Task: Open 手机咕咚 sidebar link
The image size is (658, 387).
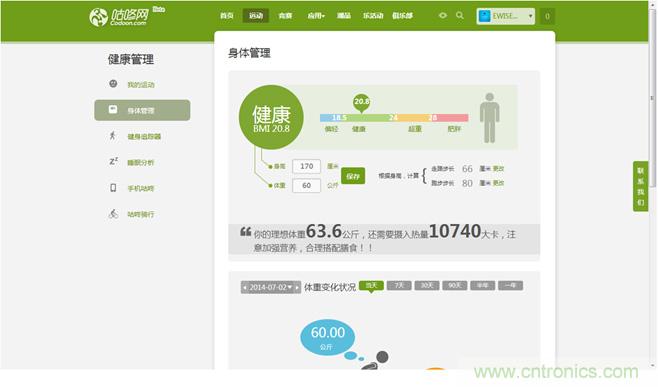Action: [141, 189]
